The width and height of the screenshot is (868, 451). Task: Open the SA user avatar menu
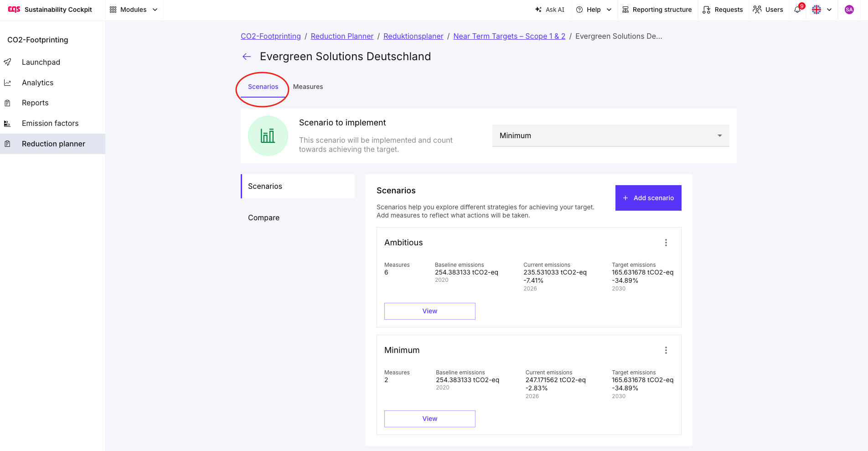[x=849, y=10]
